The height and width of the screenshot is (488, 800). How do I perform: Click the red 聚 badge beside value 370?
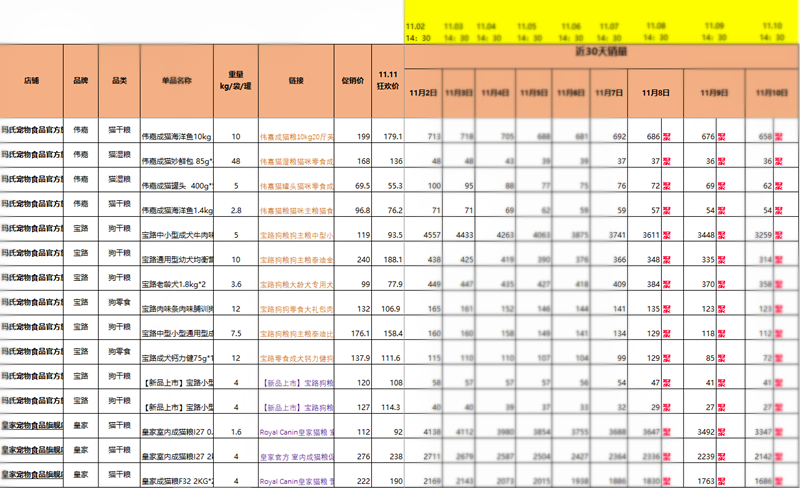721,284
